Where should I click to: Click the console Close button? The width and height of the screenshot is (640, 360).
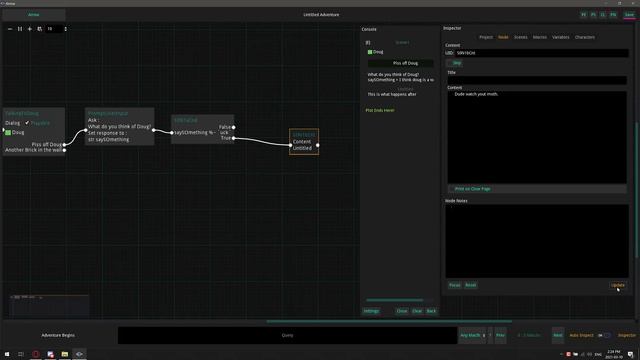(402, 311)
